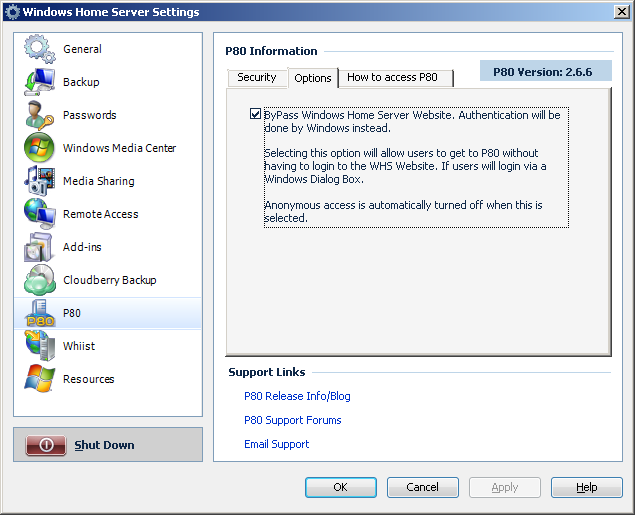Open the How to access P80 tab
Screen dimensions: 635x515
tap(396, 77)
